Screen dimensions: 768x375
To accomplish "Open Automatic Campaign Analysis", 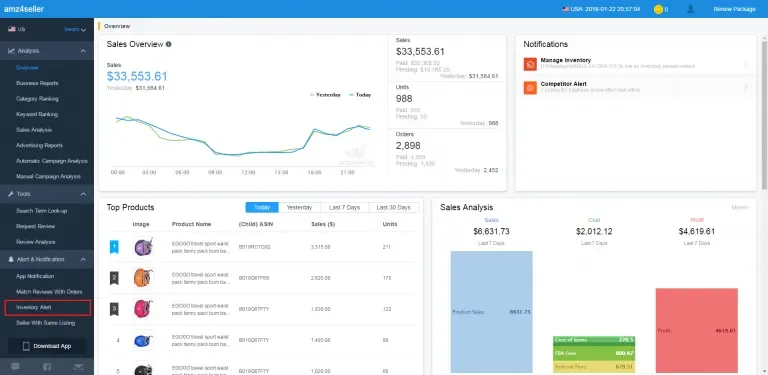I will pos(51,161).
